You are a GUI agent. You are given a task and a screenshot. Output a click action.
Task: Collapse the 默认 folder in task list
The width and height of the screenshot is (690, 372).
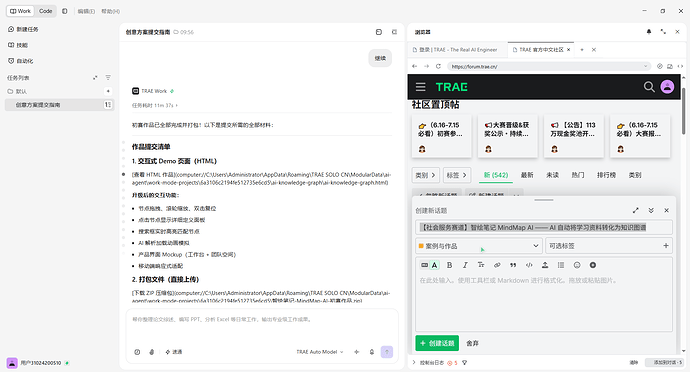pos(18,91)
